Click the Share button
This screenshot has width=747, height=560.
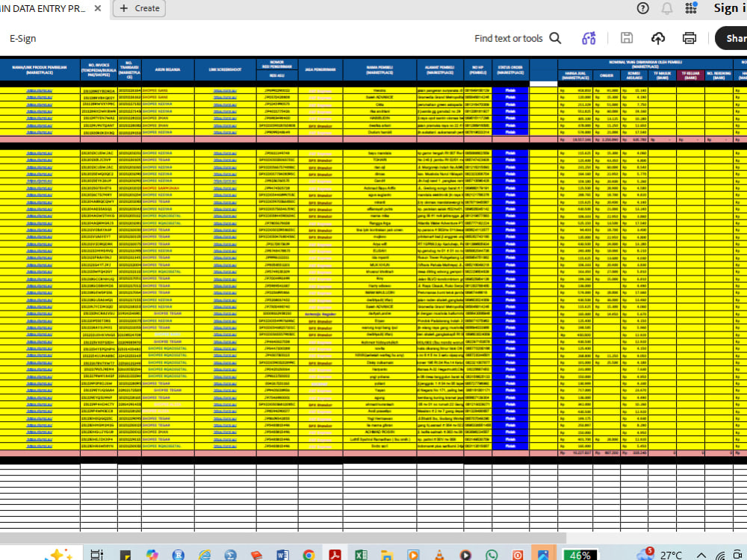click(x=732, y=39)
